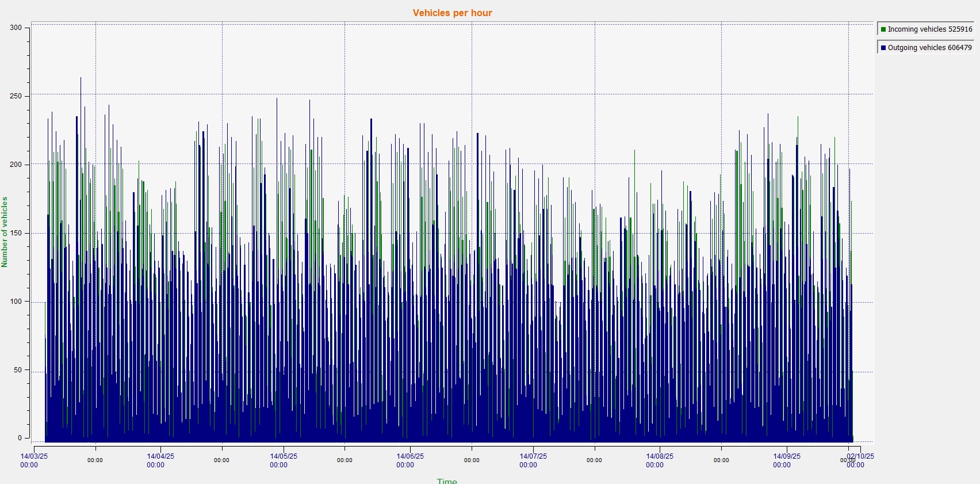980x484 pixels.
Task: Select the 14/05/25 x-axis date label
Action: [x=284, y=456]
